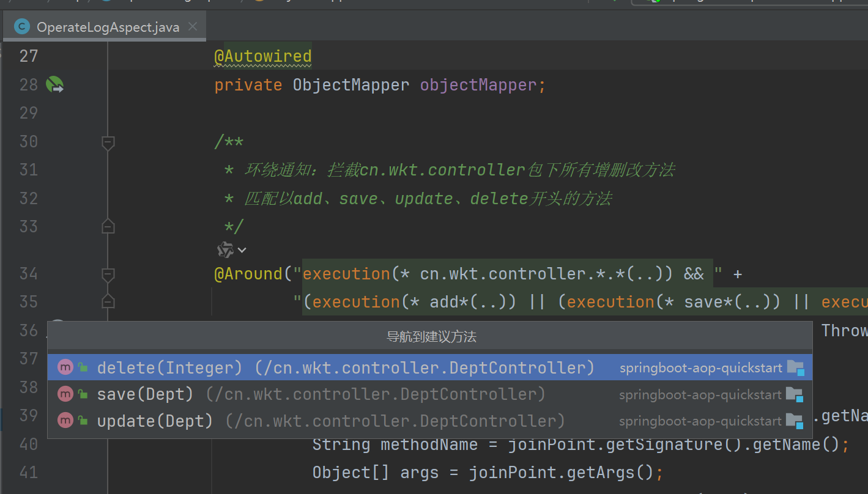Toggle the fold end marker at line 33

pyautogui.click(x=108, y=227)
